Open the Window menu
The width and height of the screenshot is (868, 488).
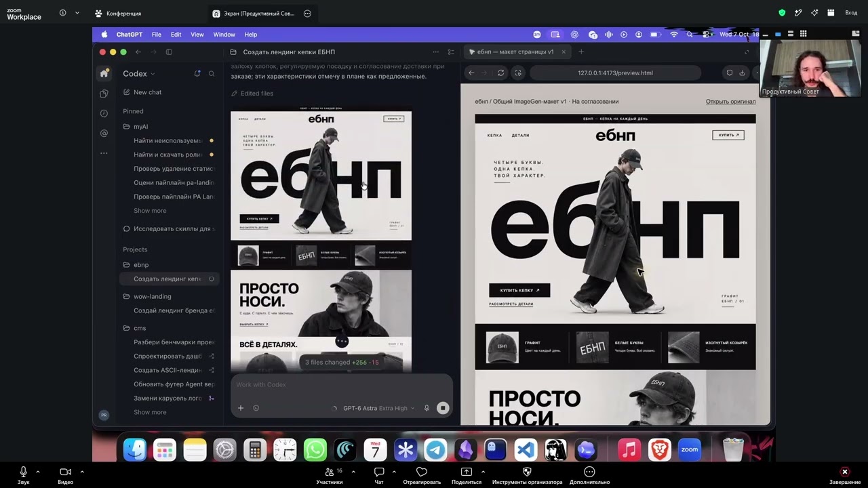(224, 35)
